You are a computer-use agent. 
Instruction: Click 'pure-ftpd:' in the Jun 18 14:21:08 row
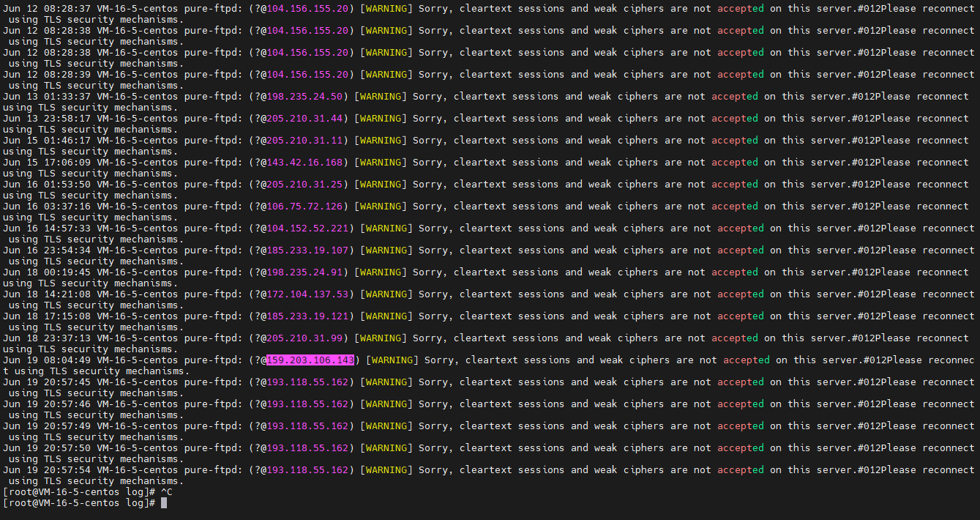[214, 294]
